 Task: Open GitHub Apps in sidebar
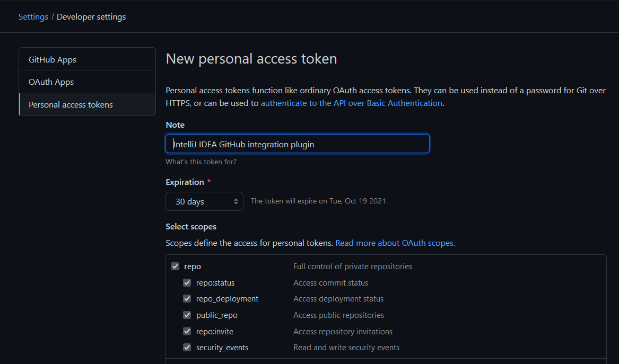(x=53, y=60)
